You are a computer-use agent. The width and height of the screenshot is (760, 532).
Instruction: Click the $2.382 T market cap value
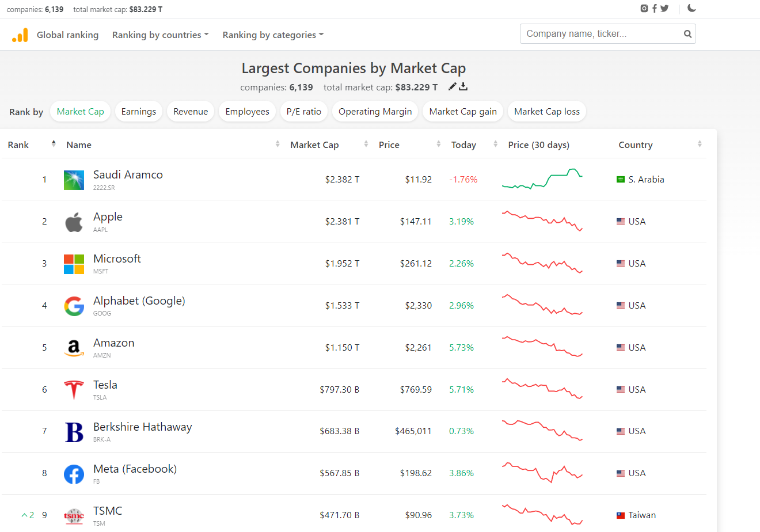(342, 180)
